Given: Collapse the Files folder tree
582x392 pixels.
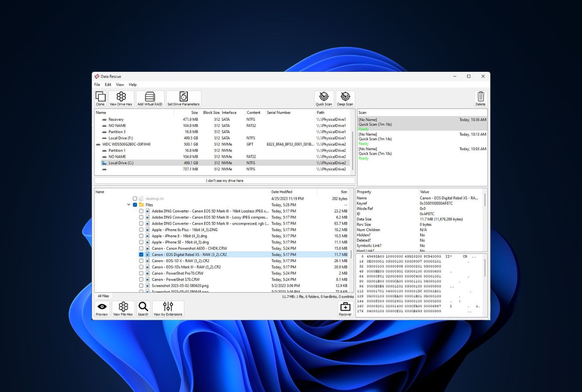Looking at the screenshot, I should pos(129,205).
